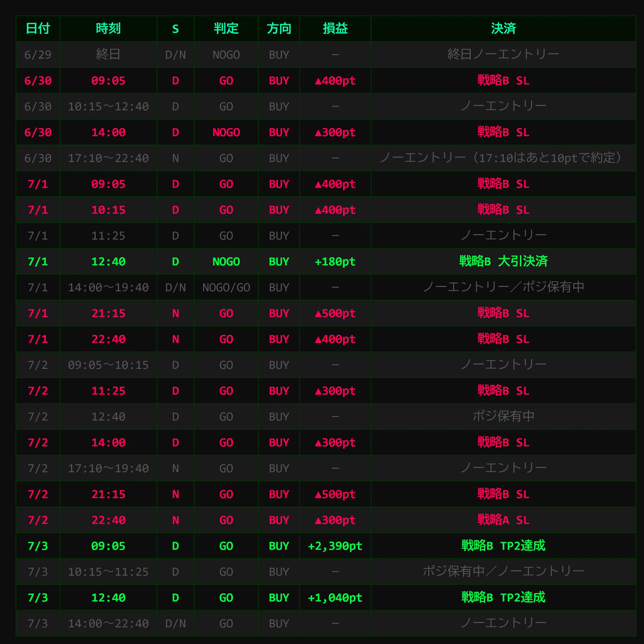Click the 7/3 09:05 time cell
The height and width of the screenshot is (644, 644).
click(108, 546)
